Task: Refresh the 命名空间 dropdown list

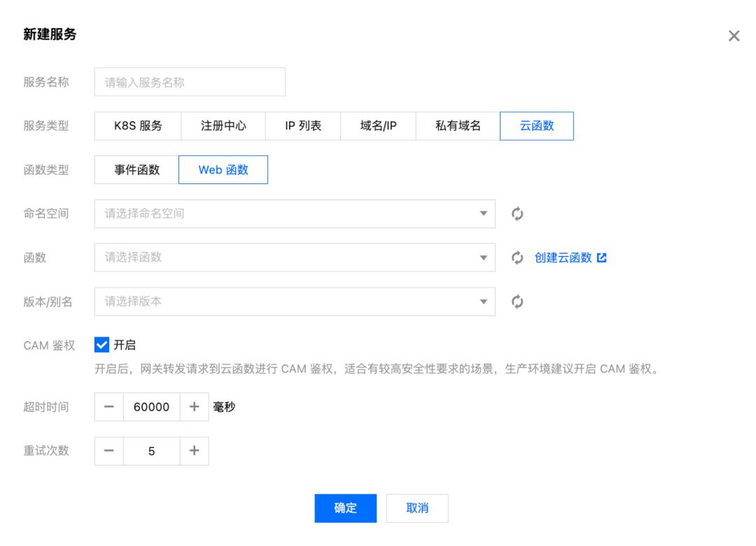Action: click(x=517, y=213)
